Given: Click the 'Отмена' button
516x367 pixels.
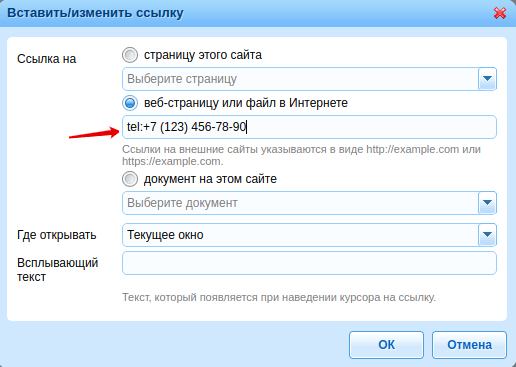Looking at the screenshot, I should point(469,345).
